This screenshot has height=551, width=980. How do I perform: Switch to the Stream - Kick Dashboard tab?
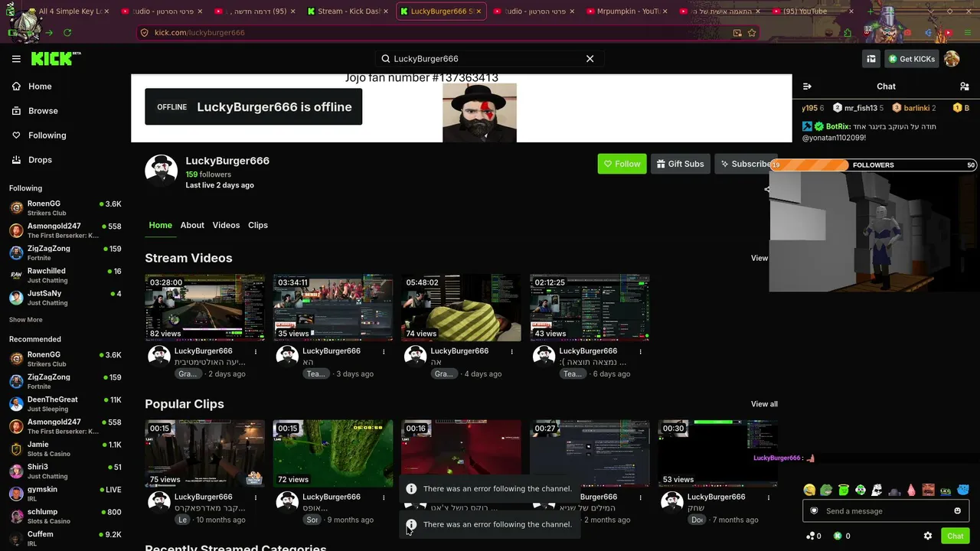(348, 11)
